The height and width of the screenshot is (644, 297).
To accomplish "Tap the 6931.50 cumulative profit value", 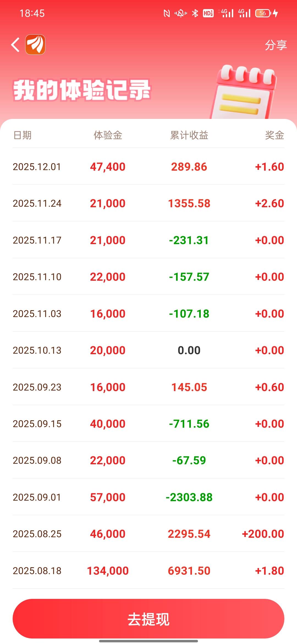I will coord(189,571).
